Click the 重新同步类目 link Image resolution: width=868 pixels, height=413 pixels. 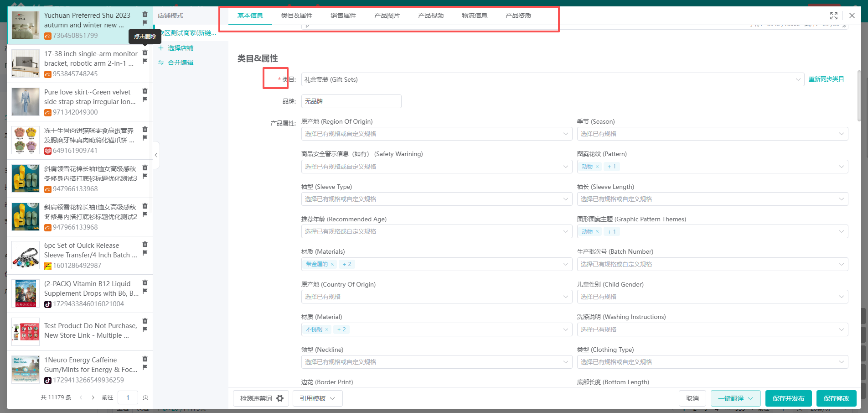click(826, 79)
